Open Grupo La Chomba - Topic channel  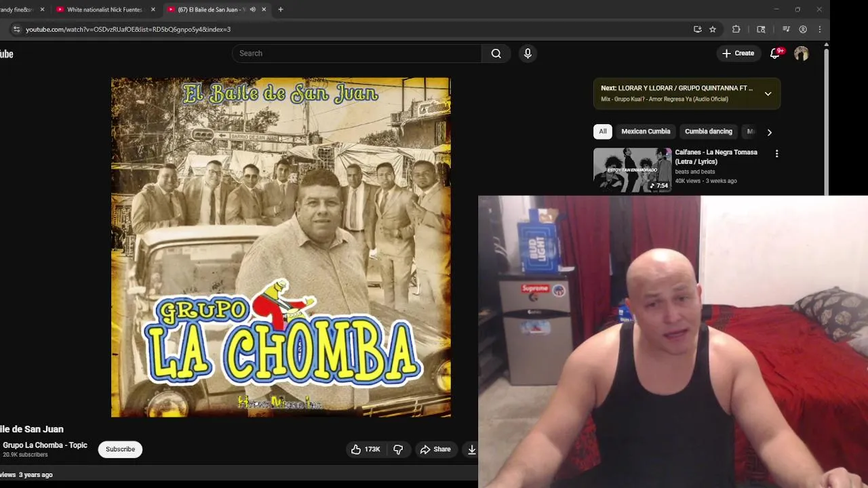45,445
